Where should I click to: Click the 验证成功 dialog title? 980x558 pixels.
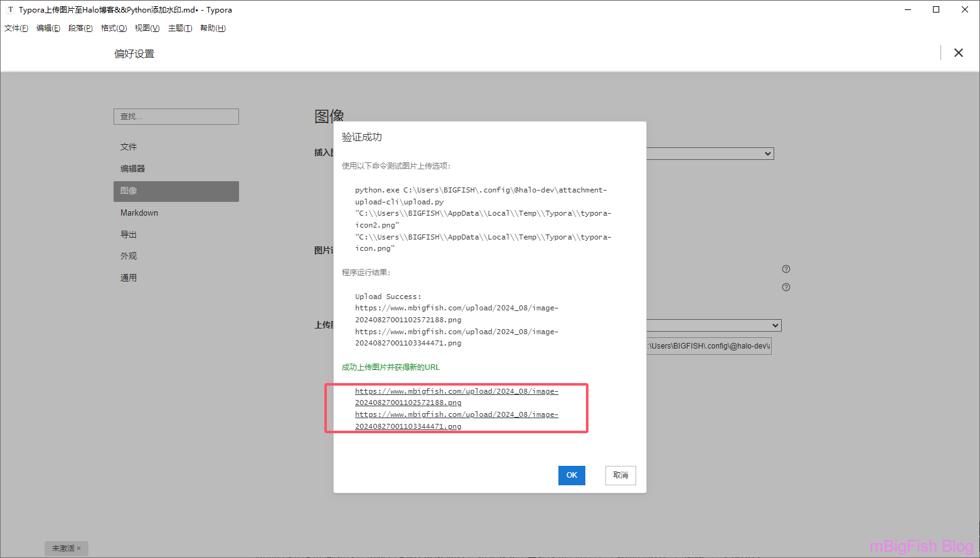[362, 137]
